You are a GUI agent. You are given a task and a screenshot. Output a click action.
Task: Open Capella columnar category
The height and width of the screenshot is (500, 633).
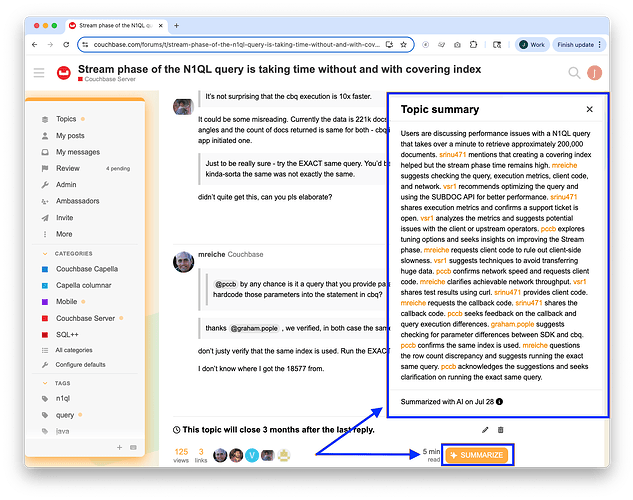coord(84,285)
